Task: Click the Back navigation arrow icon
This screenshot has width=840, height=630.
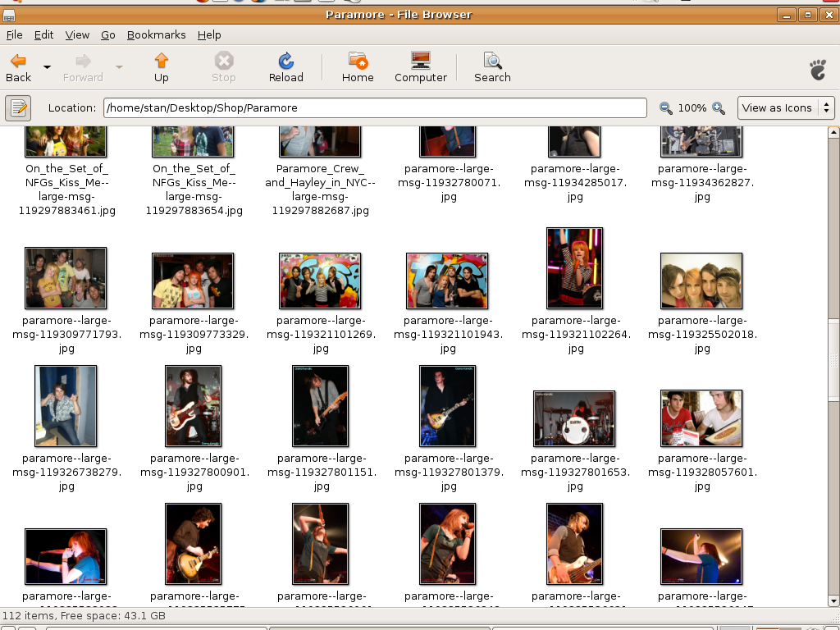Action: [18, 62]
